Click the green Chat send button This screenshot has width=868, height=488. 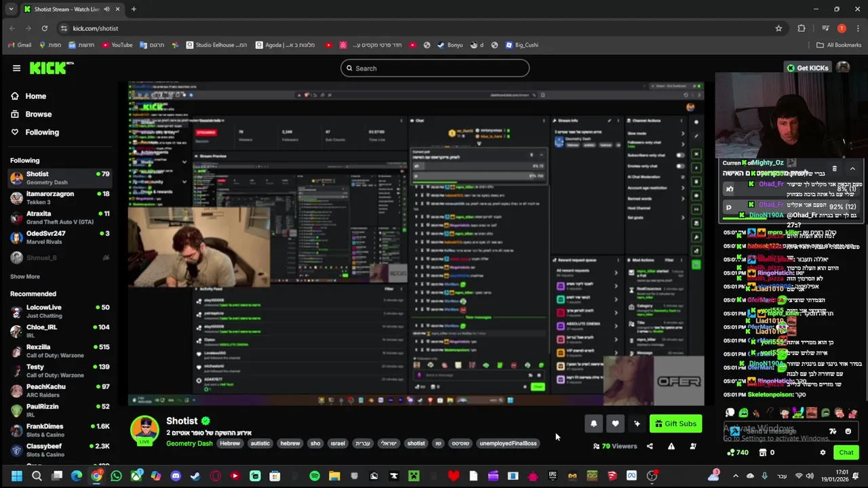pyautogui.click(x=846, y=453)
